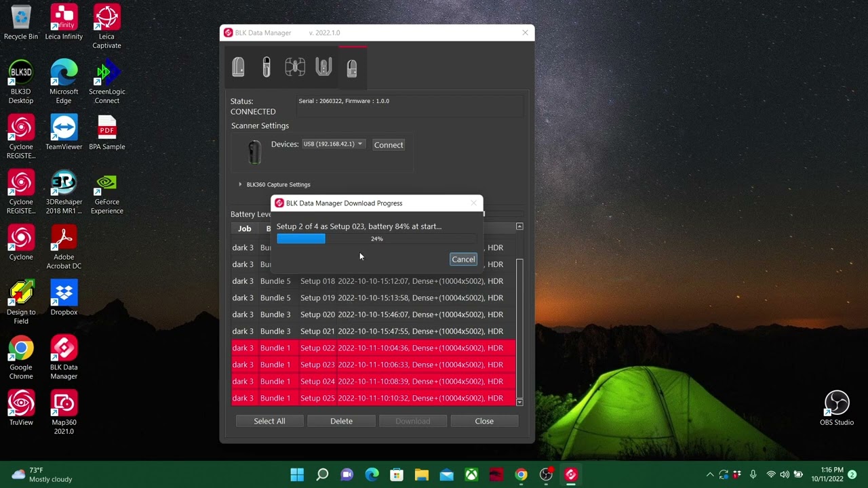Open the Devices USB (192.168.42.1) dropdown

pos(333,144)
